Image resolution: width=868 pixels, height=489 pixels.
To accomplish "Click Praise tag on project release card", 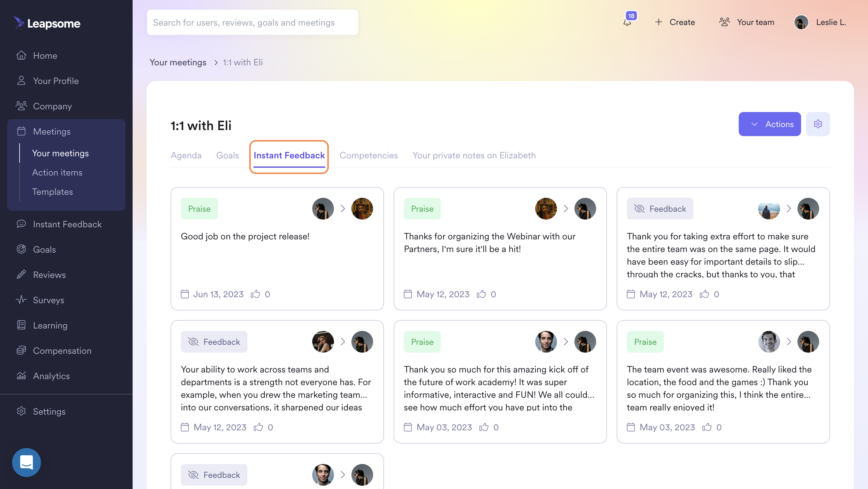I will (x=199, y=209).
